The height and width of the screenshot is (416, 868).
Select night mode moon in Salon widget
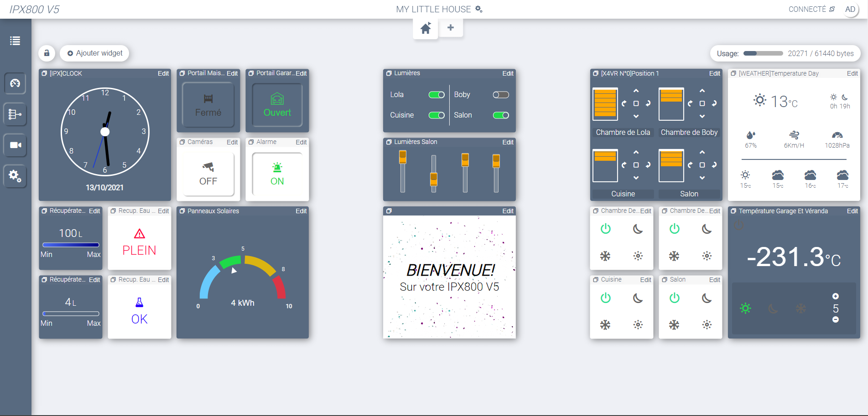[707, 298]
